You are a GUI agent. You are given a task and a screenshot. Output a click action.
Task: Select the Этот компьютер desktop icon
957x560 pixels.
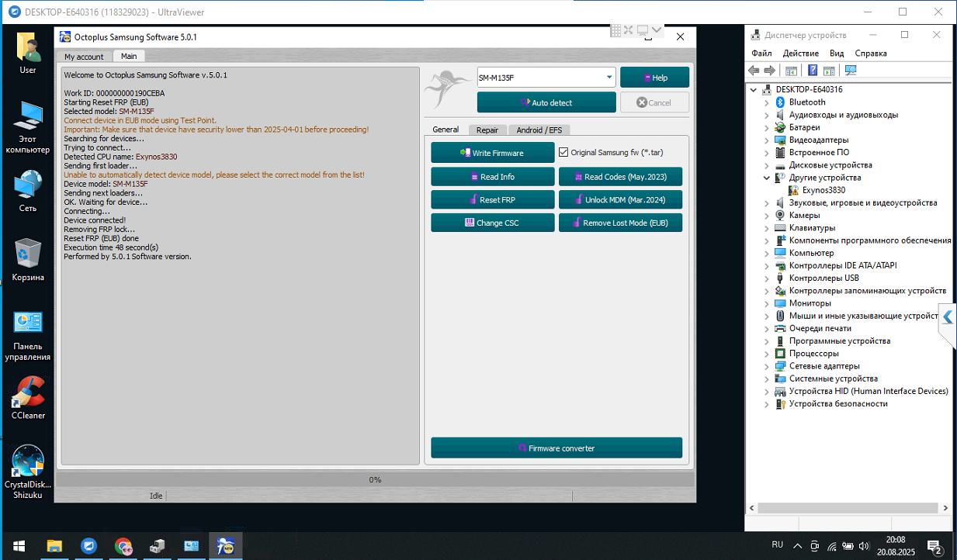(x=28, y=128)
